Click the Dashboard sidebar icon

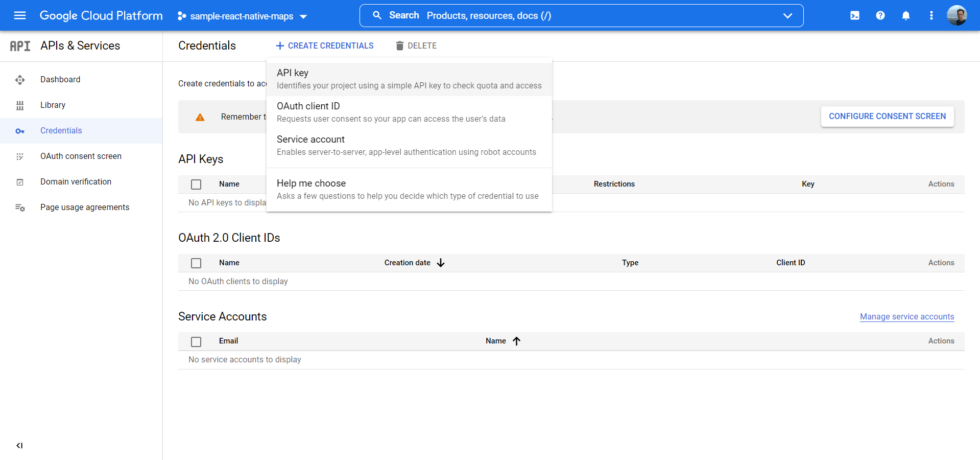(20, 80)
